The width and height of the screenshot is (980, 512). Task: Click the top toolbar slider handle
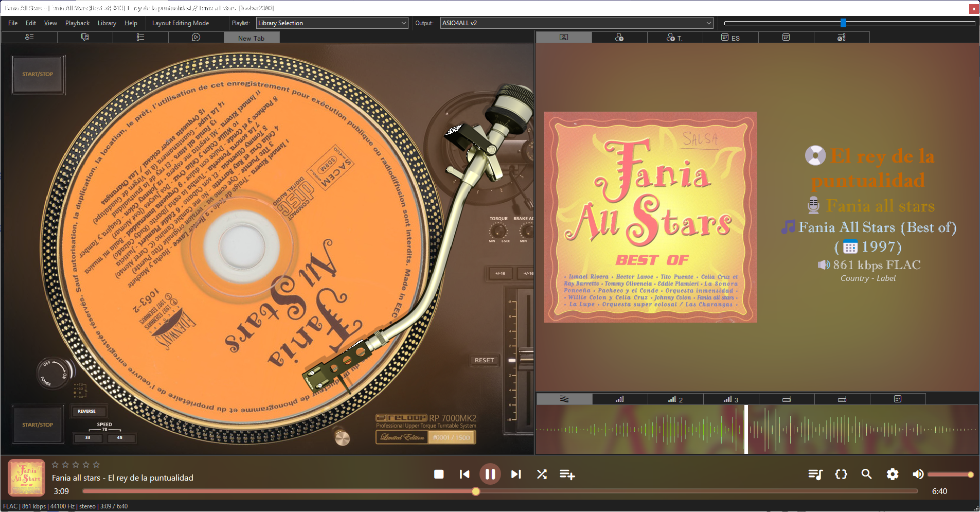tap(843, 23)
